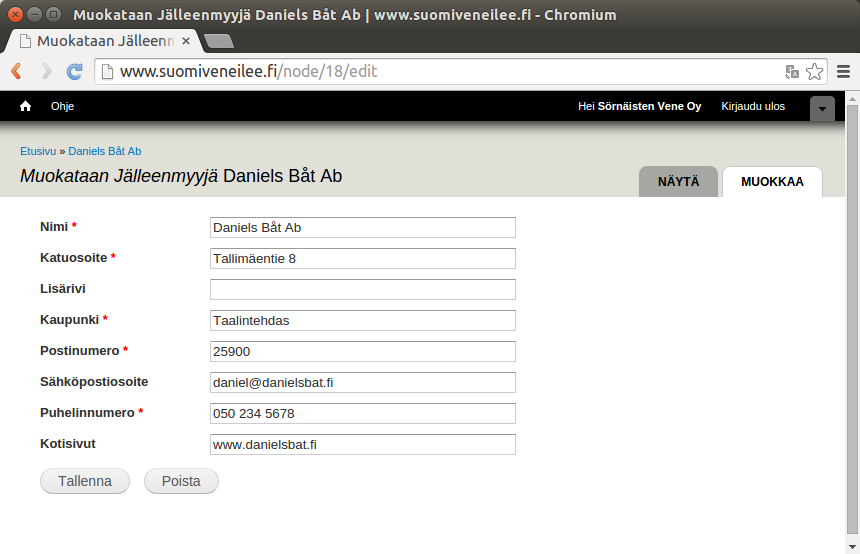Focus the Sähköpostiosoite email field

[x=363, y=382]
